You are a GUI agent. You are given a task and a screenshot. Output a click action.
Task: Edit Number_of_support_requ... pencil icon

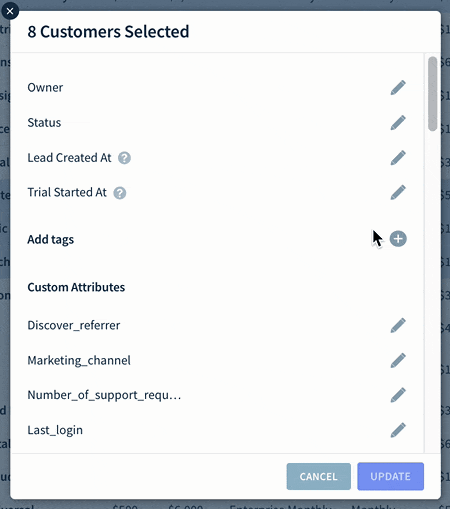(398, 395)
